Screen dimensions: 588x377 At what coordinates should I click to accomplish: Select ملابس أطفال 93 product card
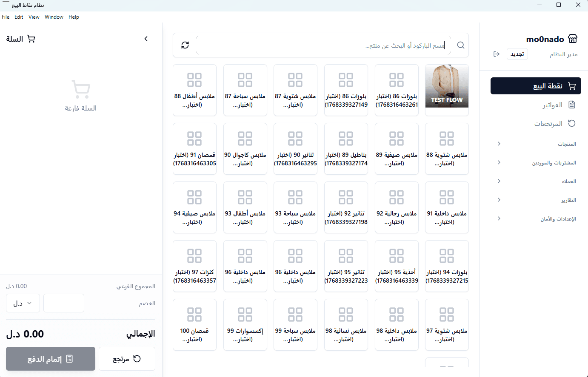tap(245, 207)
